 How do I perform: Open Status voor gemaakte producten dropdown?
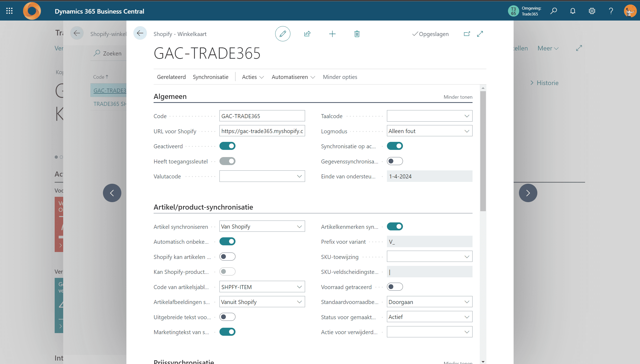[x=467, y=317]
